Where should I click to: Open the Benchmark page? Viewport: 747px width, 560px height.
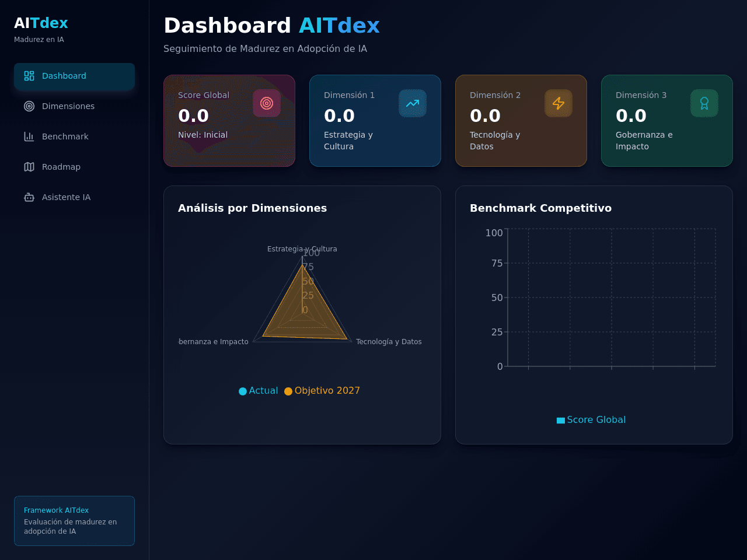[74, 136]
